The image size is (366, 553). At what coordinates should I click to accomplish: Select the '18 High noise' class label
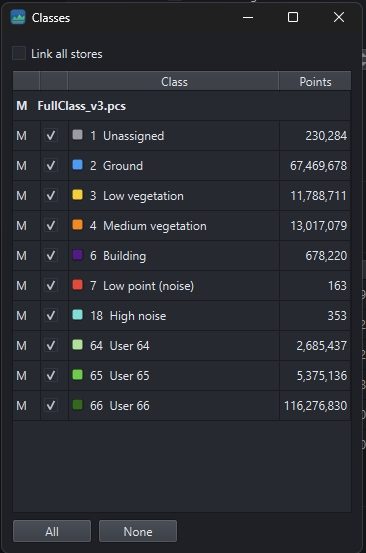[x=128, y=316]
